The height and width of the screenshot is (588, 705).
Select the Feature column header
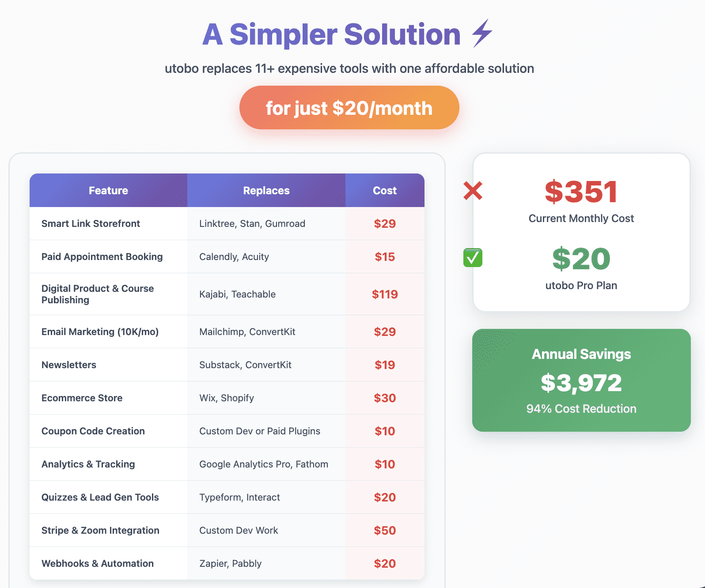pyautogui.click(x=108, y=190)
